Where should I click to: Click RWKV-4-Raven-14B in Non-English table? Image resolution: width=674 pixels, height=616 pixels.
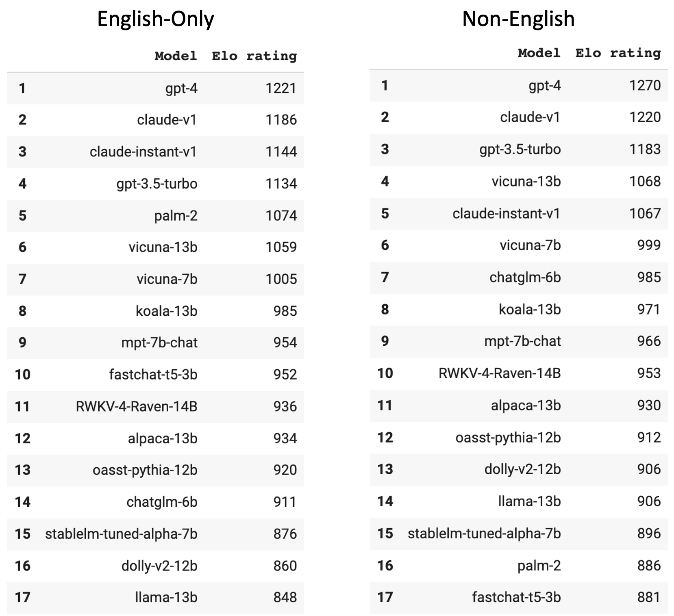500,373
